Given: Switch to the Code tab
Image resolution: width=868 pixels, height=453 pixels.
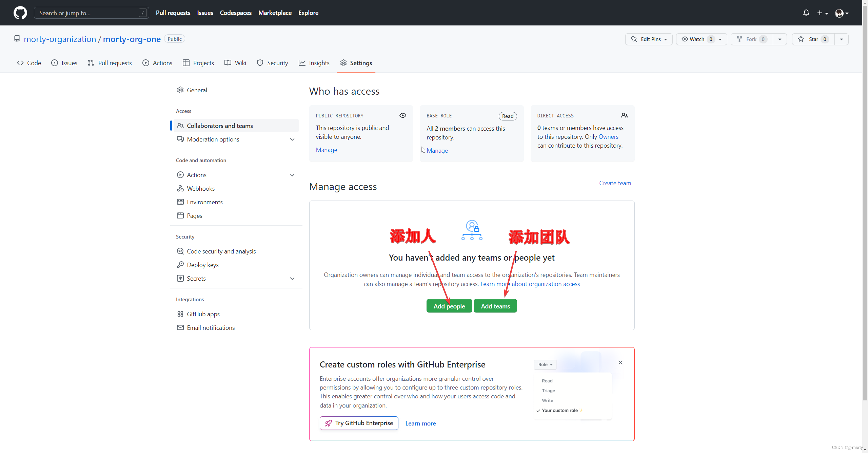Looking at the screenshot, I should [29, 63].
